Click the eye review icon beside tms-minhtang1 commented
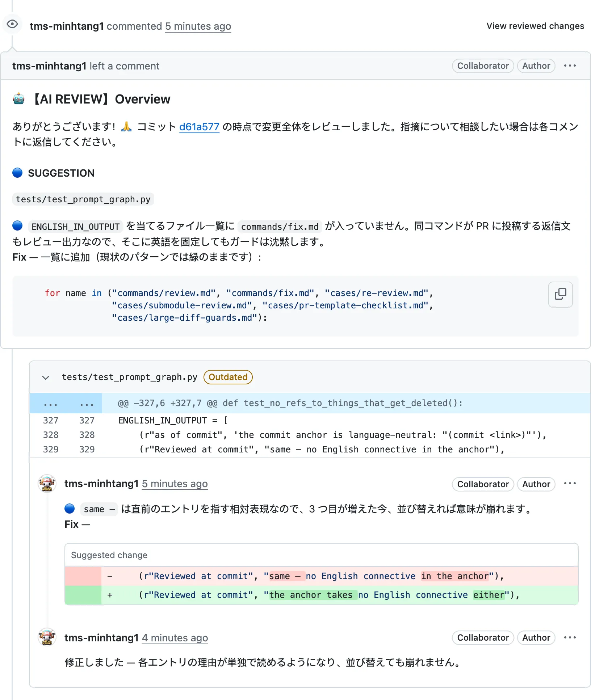The image size is (591, 700). [12, 24]
